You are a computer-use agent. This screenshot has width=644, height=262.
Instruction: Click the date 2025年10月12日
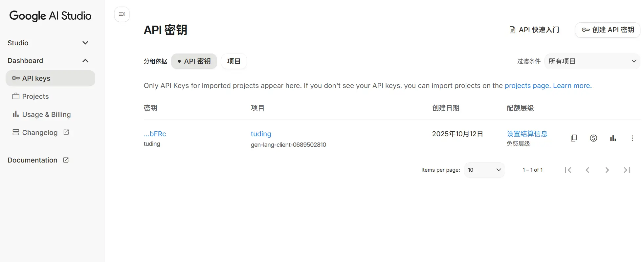[457, 134]
